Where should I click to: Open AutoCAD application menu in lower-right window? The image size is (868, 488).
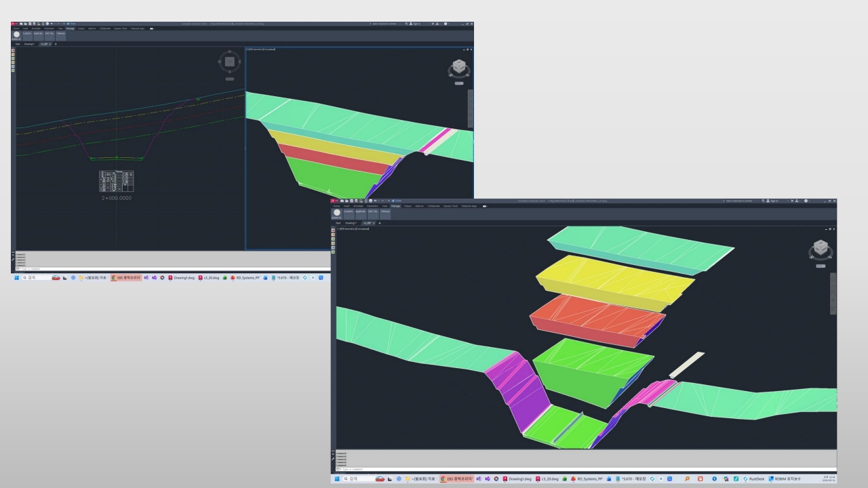click(x=334, y=201)
